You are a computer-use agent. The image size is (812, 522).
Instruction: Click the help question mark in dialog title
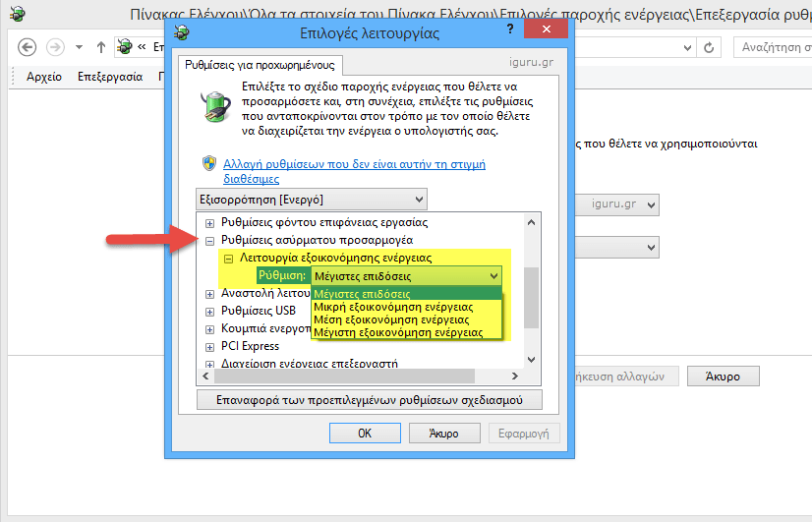click(x=509, y=31)
